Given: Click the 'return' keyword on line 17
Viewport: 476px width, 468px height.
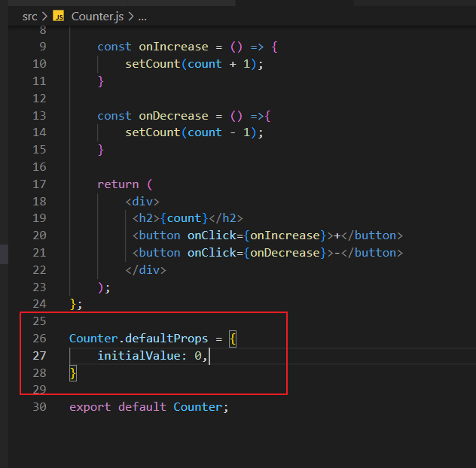Looking at the screenshot, I should (117, 184).
